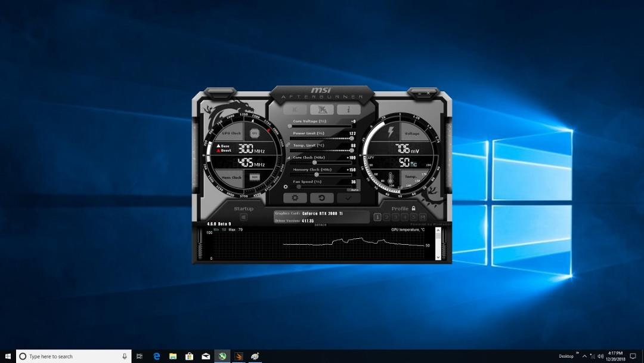Open the OC Scanner button
Viewport: 644px width, 363px height.
tap(321, 109)
